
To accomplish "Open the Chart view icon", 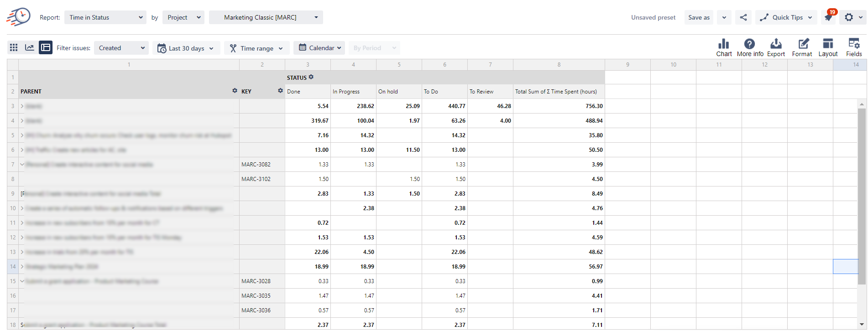I will (x=723, y=44).
